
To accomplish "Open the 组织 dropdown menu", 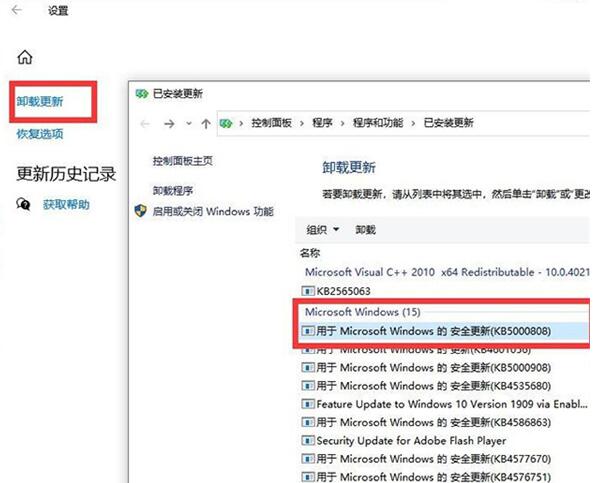I will pos(323,230).
